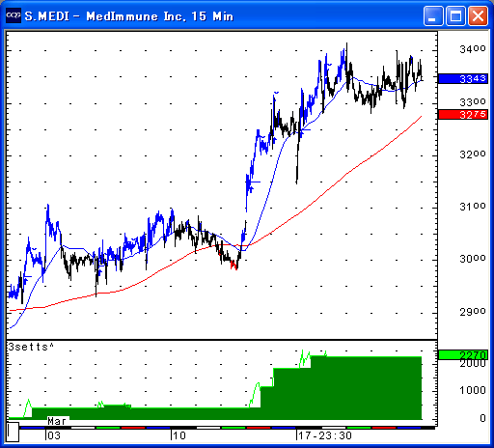The image size is (494, 448).
Task: Click the red 3275 moving average label
Action: 463,114
